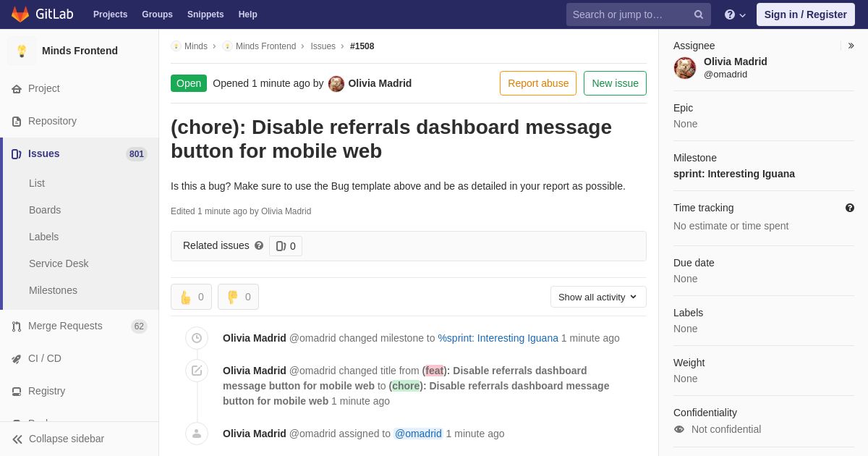The width and height of the screenshot is (868, 456).
Task: Open Help in the top navigation
Action: pyautogui.click(x=248, y=14)
